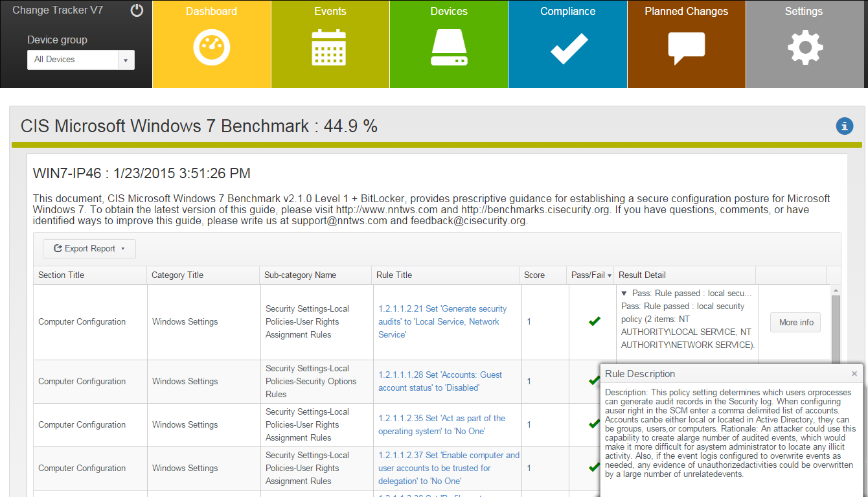Open rule 'Accounts: Guest account status' link
This screenshot has height=497, width=868.
(x=440, y=381)
